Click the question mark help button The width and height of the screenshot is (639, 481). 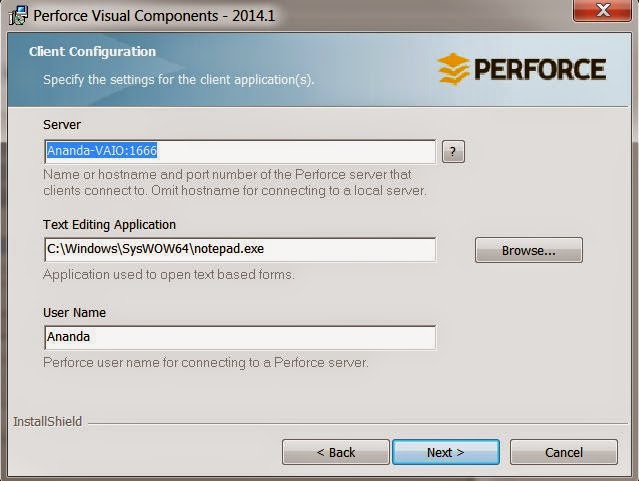453,152
